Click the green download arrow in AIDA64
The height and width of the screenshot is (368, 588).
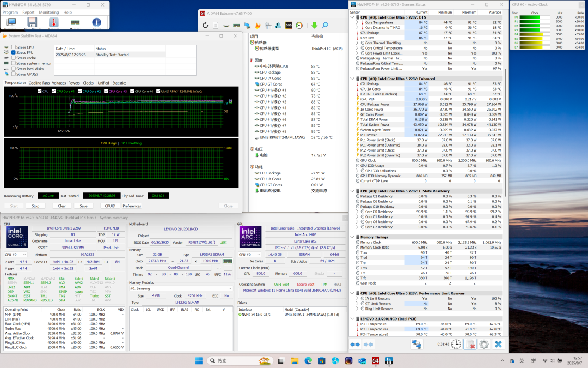coord(314,26)
